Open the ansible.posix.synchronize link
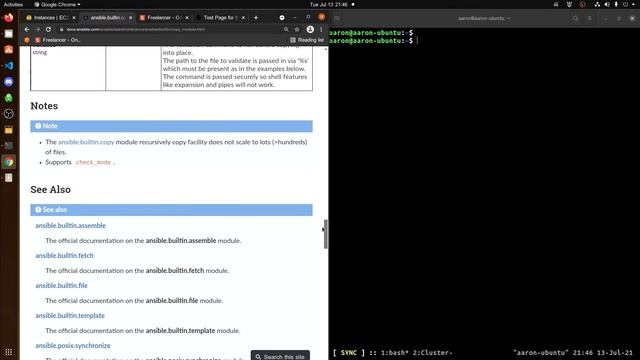The image size is (640, 360). (73, 345)
